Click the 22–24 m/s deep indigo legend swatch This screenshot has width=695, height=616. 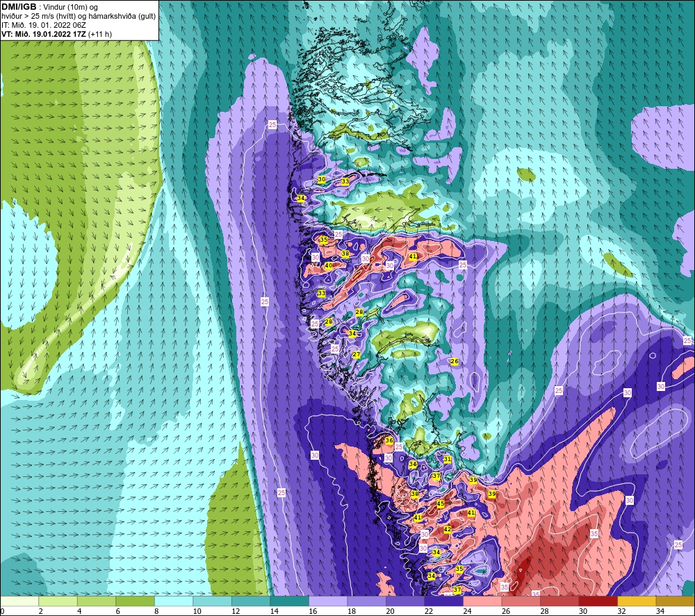[443, 601]
